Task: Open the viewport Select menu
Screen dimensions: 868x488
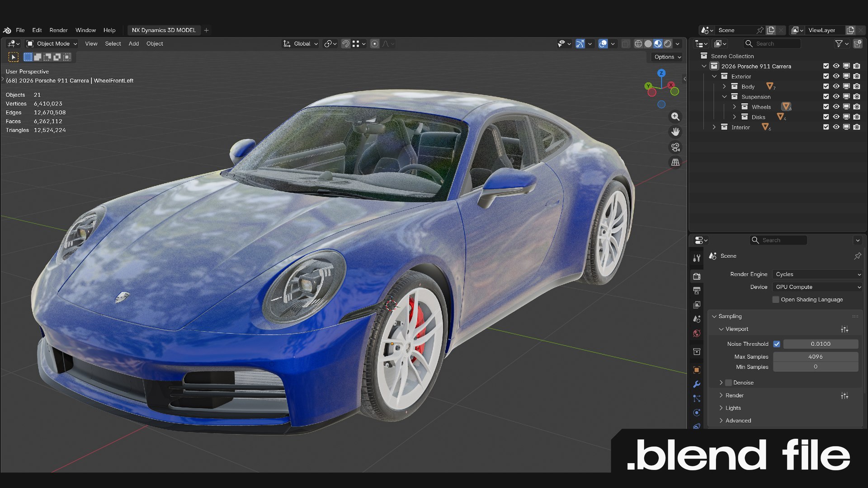Action: click(113, 44)
